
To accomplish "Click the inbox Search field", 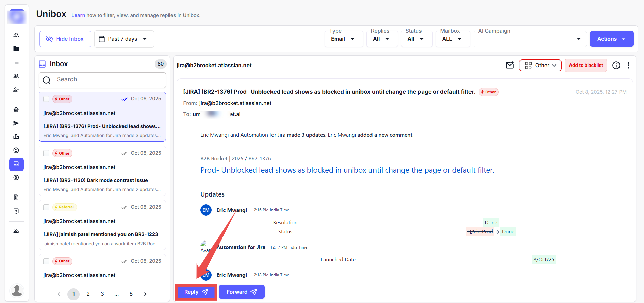I will (102, 80).
